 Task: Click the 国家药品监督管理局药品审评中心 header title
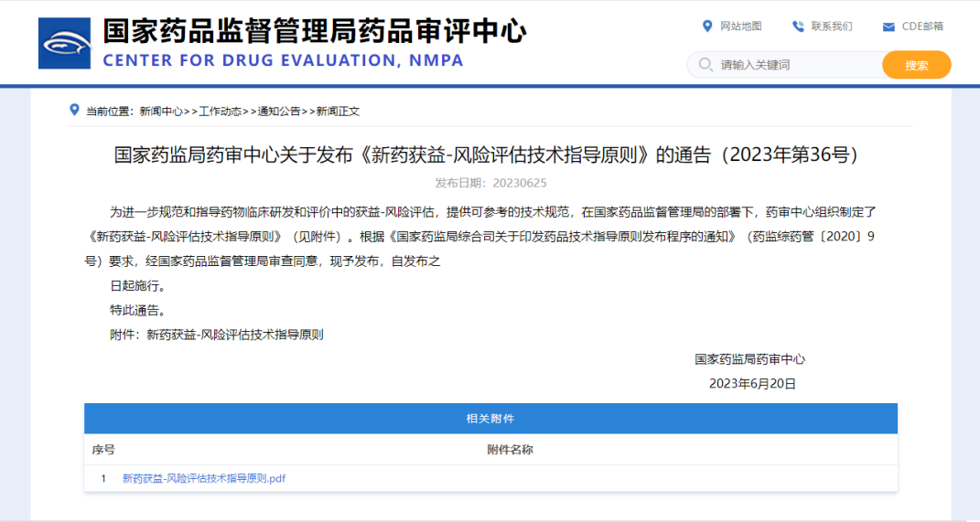[315, 31]
